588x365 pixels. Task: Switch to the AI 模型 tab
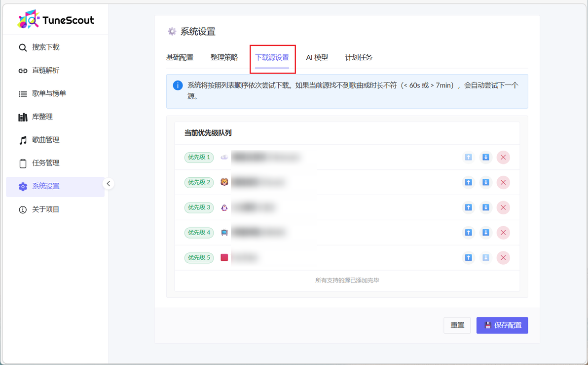[x=317, y=57]
